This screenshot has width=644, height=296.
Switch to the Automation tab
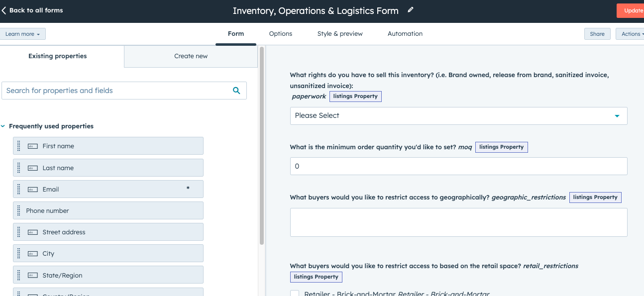coord(405,33)
